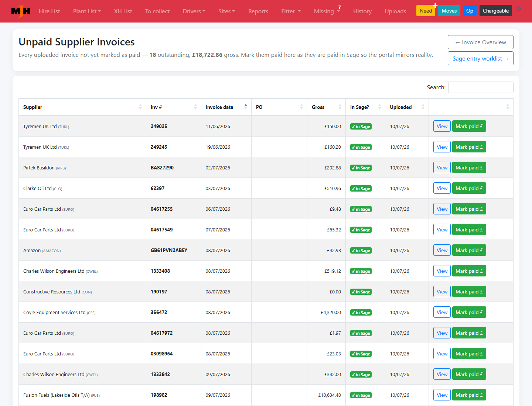Image resolution: width=532 pixels, height=406 pixels.
Task: Open Plant List dropdown menu
Action: [87, 11]
